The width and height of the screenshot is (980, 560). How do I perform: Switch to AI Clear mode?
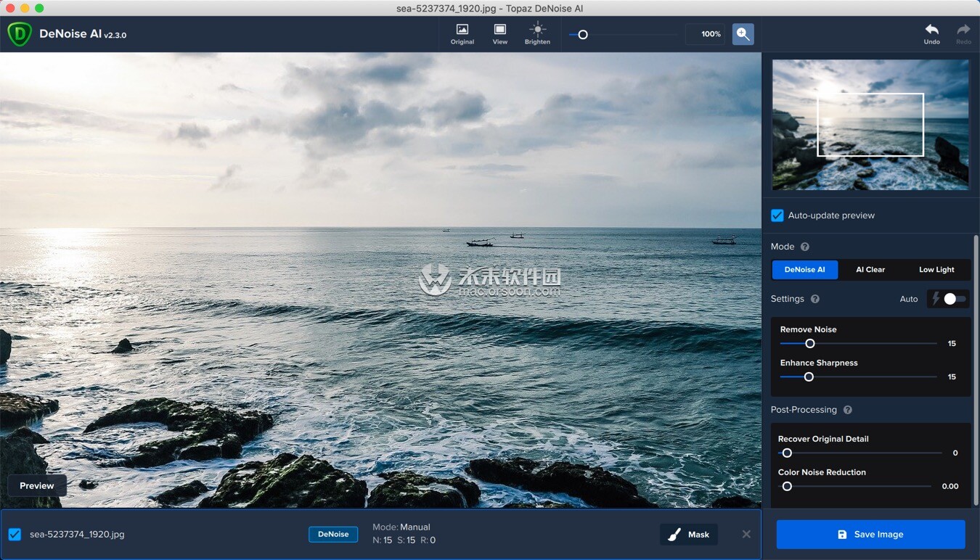point(870,269)
